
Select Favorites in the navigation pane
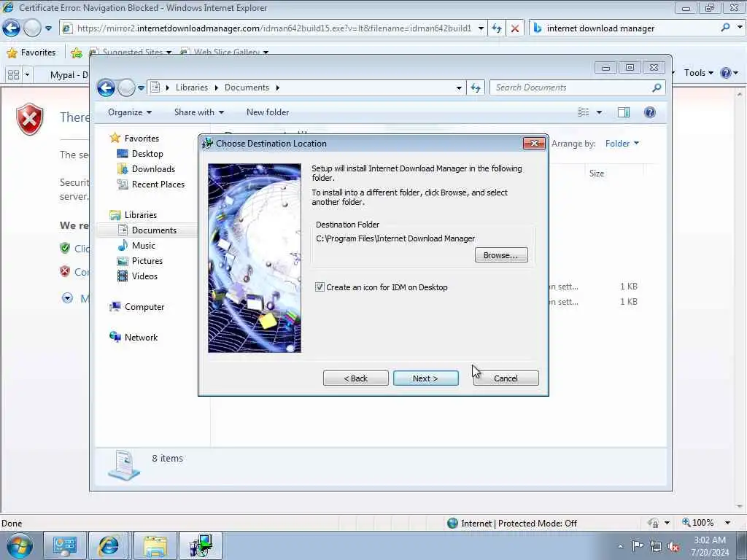click(142, 138)
